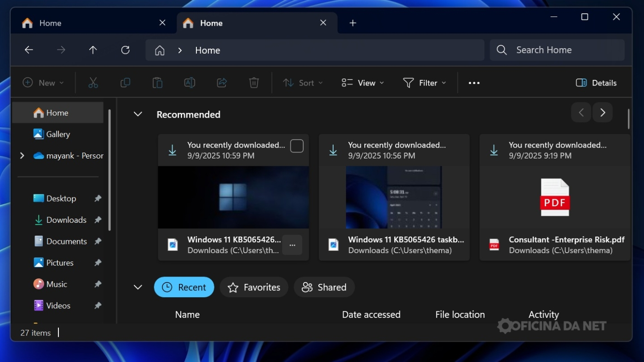The height and width of the screenshot is (362, 644).
Task: Click the Search Home field
Action: click(557, 50)
